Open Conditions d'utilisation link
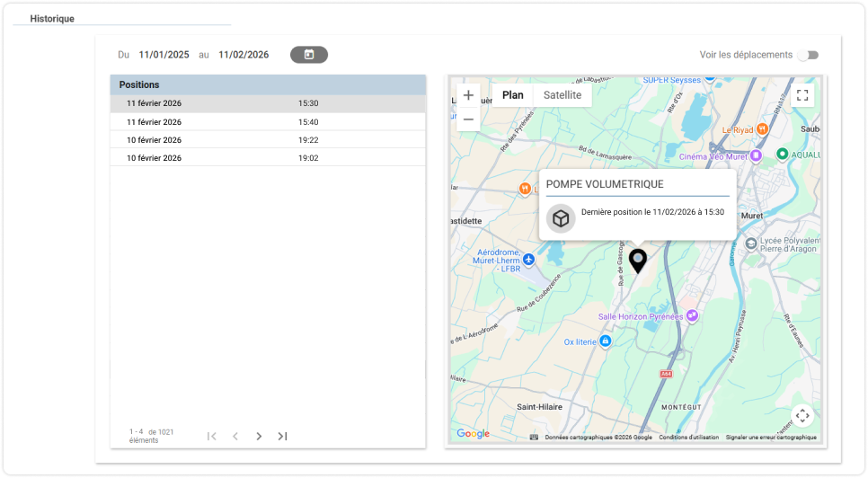Image resolution: width=868 pixels, height=478 pixels. (x=688, y=437)
